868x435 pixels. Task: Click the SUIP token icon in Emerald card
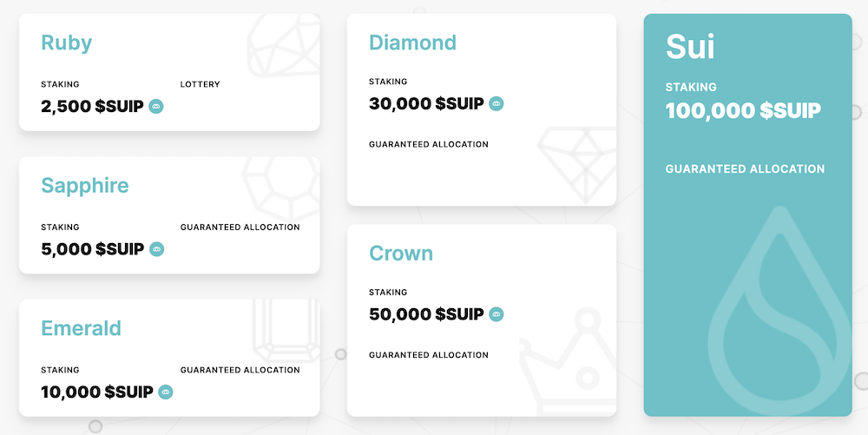coord(166,392)
